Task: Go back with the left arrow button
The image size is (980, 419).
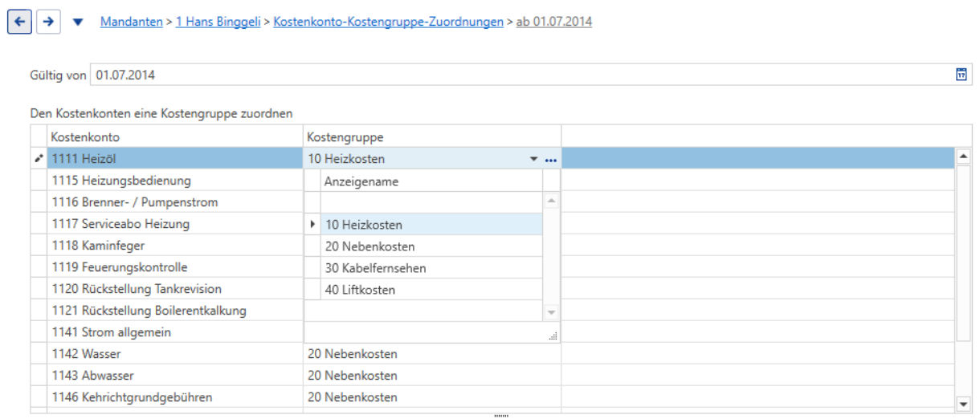Action: click(x=19, y=22)
